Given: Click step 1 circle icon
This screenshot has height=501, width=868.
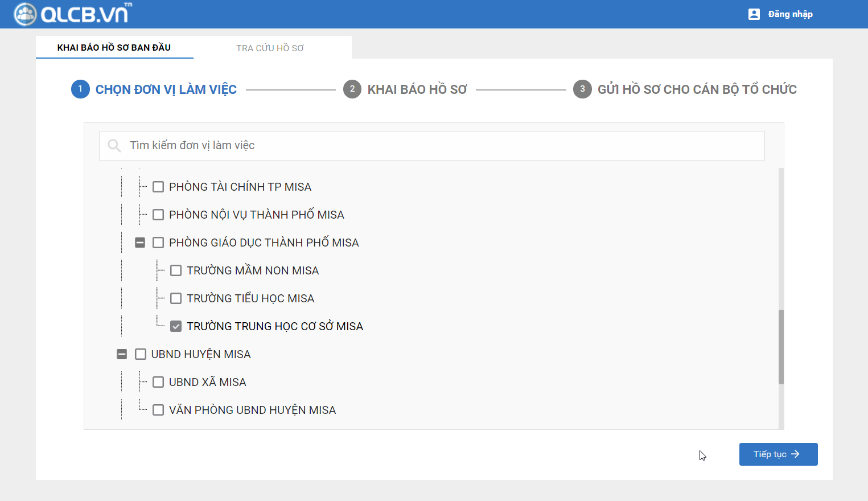Looking at the screenshot, I should [x=80, y=89].
